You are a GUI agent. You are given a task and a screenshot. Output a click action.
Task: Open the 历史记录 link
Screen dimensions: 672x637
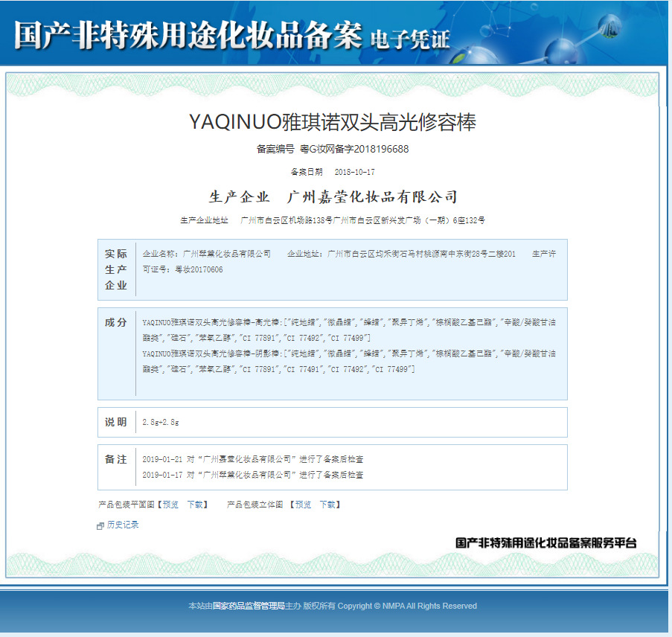[x=123, y=525]
